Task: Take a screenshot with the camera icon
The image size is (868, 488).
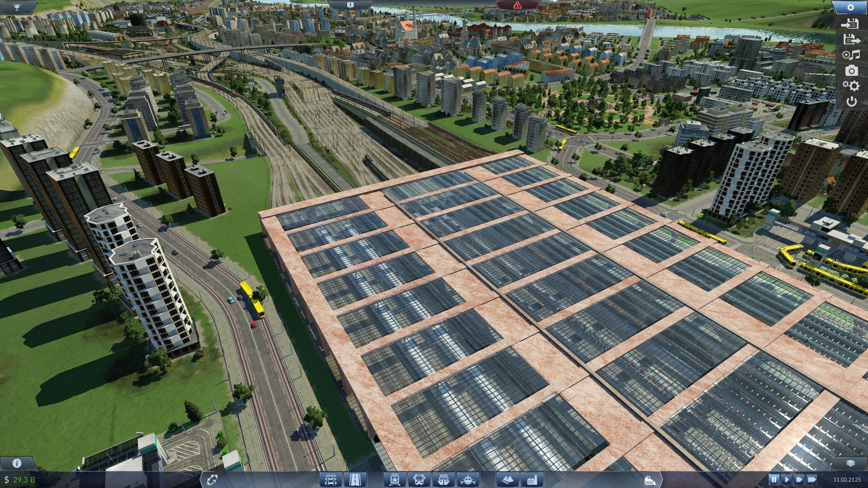Action: (x=851, y=70)
